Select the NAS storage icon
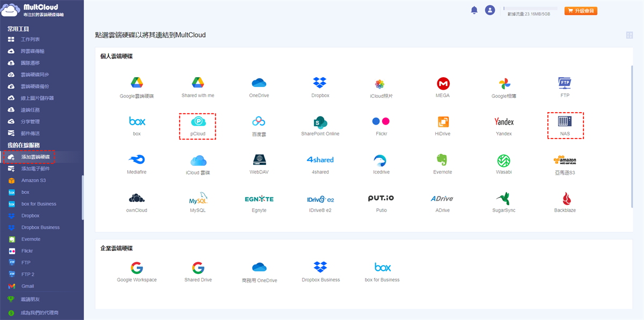 [x=565, y=121]
